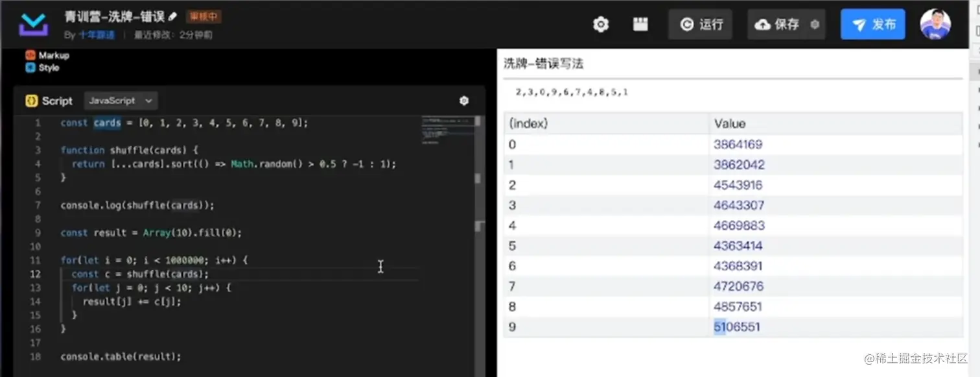Select value 4363414 in row 5

(x=738, y=246)
